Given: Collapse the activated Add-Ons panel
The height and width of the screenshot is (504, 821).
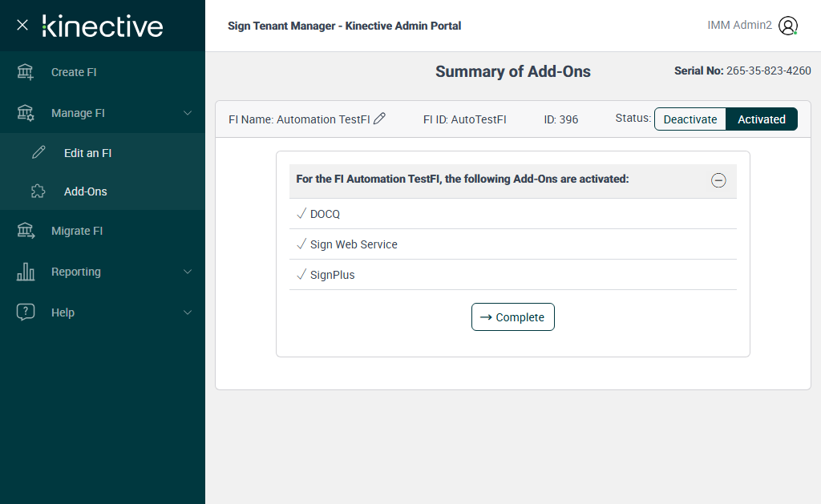Looking at the screenshot, I should (x=718, y=180).
